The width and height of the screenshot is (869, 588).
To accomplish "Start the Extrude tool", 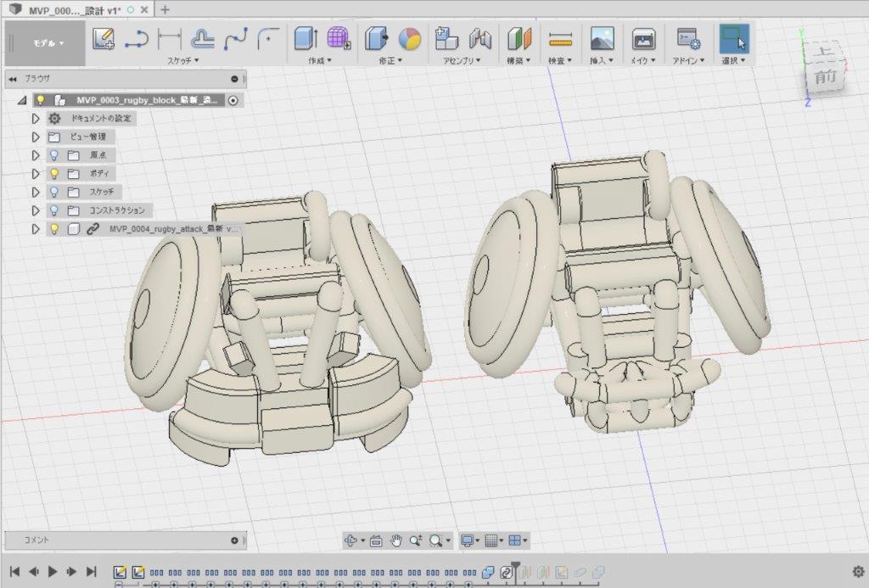I will (x=306, y=39).
